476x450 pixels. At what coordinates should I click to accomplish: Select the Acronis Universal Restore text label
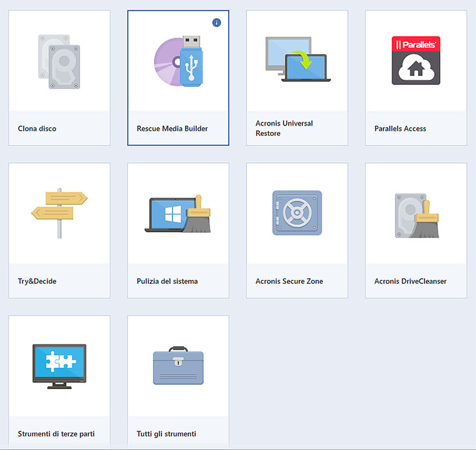tap(284, 128)
